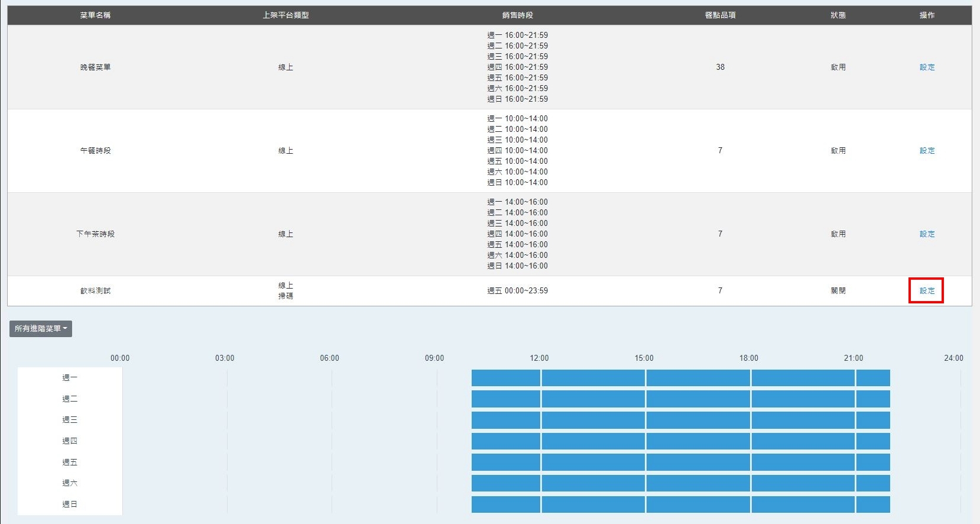Click the highlighted 設定 link for 飲料測試
Image resolution: width=980 pixels, height=524 pixels.
point(926,291)
